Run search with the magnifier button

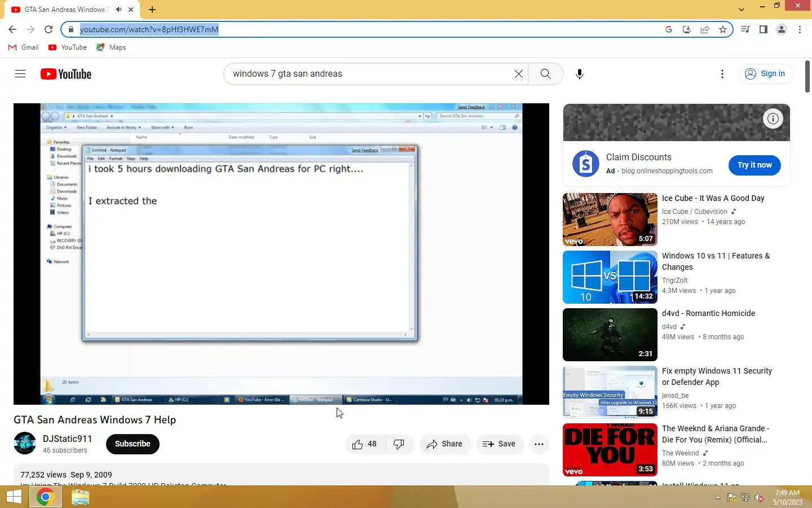pyautogui.click(x=545, y=74)
